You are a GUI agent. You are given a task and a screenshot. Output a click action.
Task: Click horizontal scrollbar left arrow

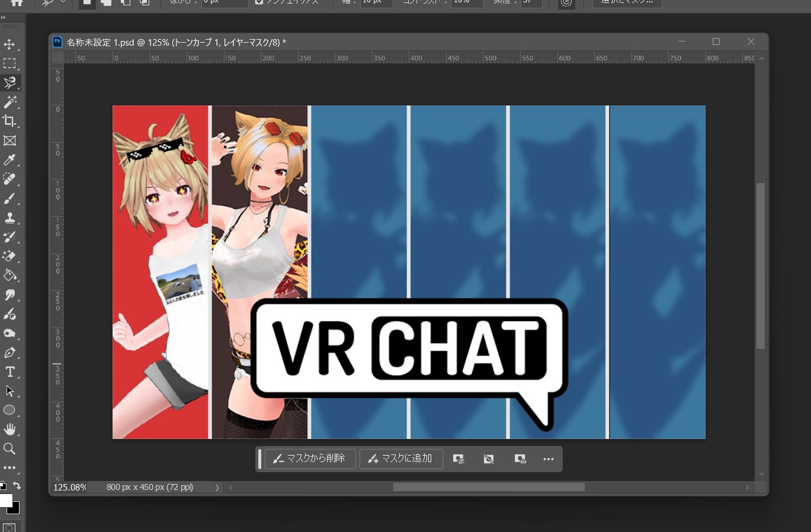[x=231, y=488]
